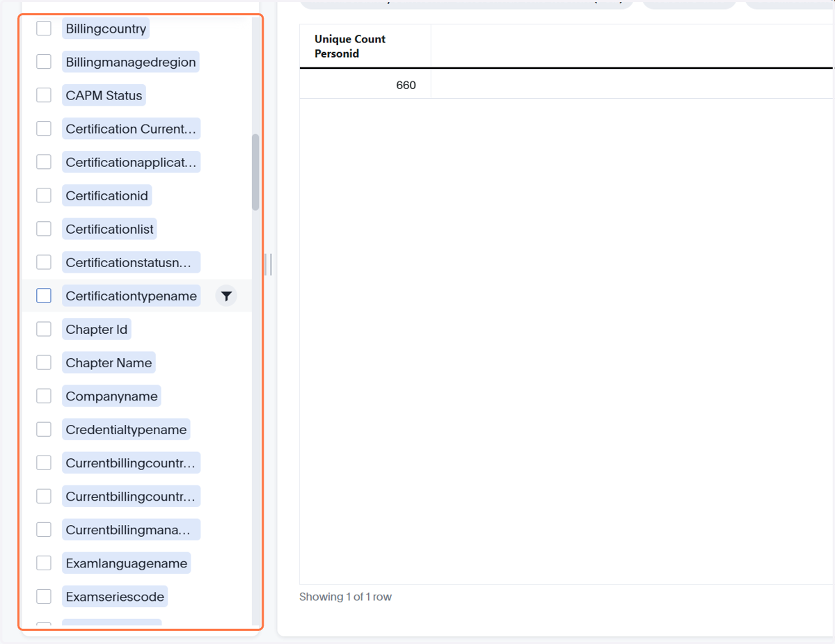The width and height of the screenshot is (835, 644).
Task: Open the filter icon beside Certificationtypename
Action: [x=226, y=296]
